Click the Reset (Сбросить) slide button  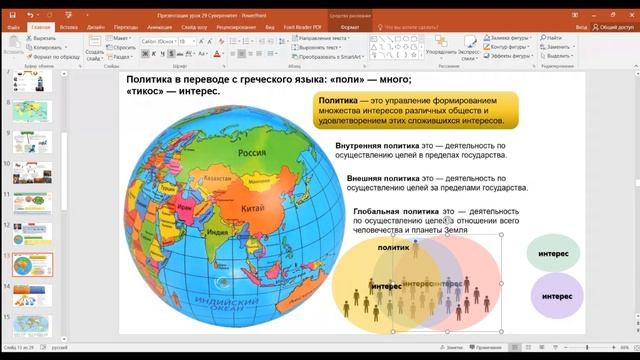[x=121, y=47]
